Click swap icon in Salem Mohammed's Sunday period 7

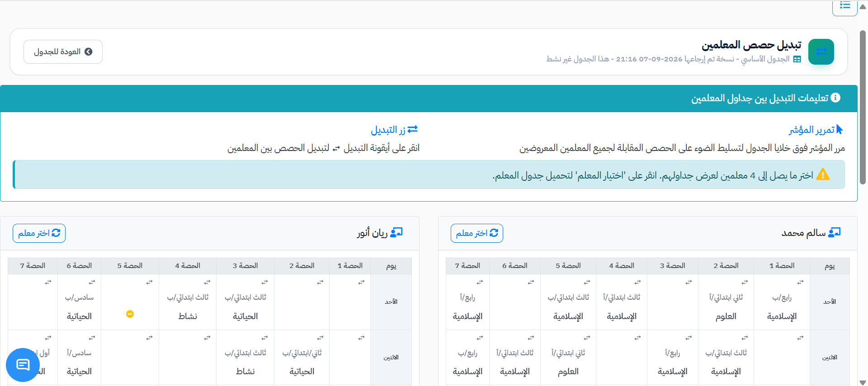pos(480,282)
